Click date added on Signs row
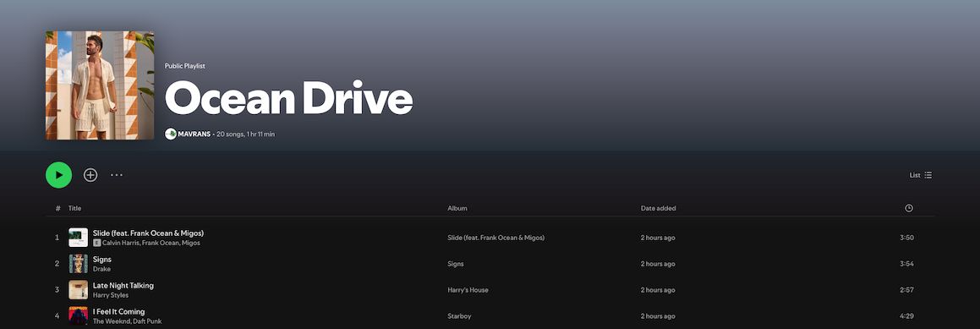The image size is (980, 329). [x=658, y=264]
